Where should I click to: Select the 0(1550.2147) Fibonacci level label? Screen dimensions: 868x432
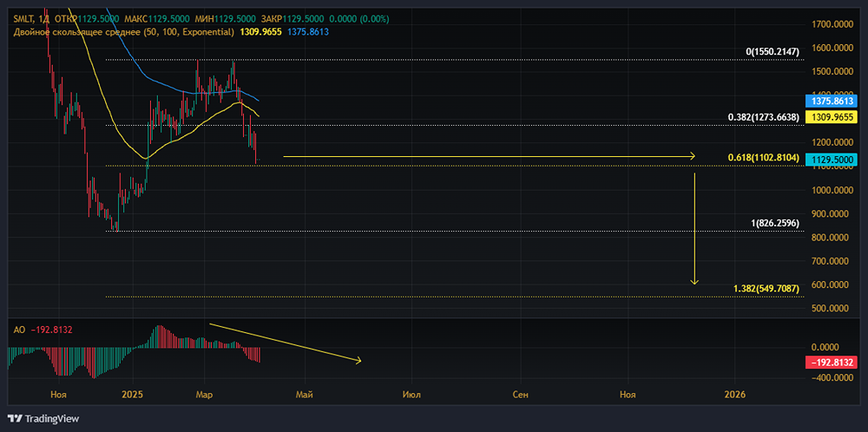tap(773, 51)
